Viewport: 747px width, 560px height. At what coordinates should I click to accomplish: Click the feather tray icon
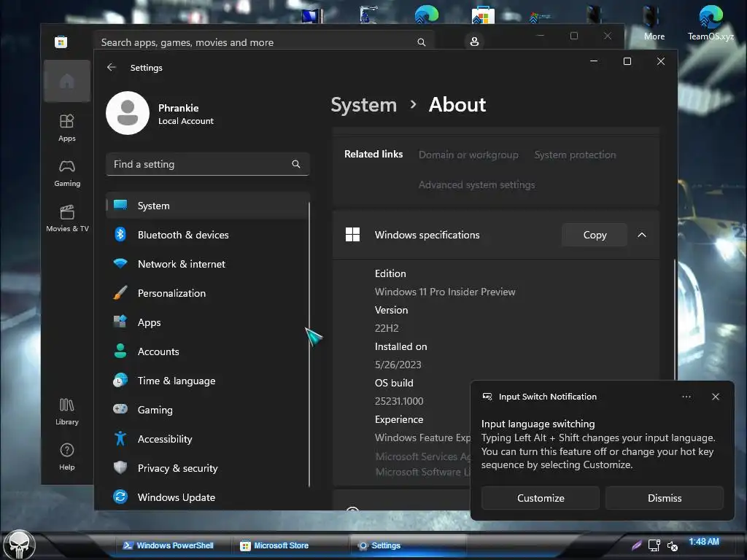[x=636, y=545]
